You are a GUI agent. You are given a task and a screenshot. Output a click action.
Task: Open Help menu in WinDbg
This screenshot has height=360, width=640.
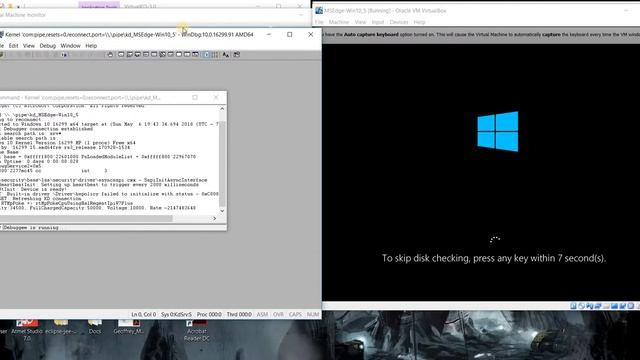(91, 46)
